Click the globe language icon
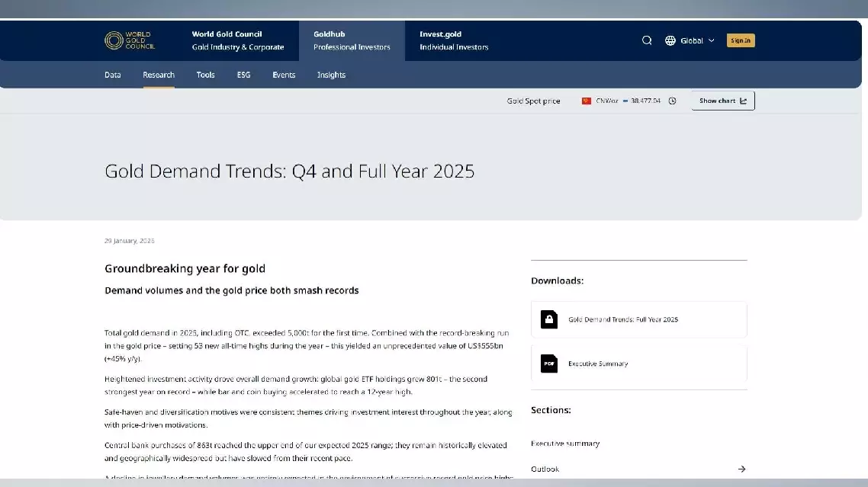The height and width of the screenshot is (487, 868). point(670,40)
